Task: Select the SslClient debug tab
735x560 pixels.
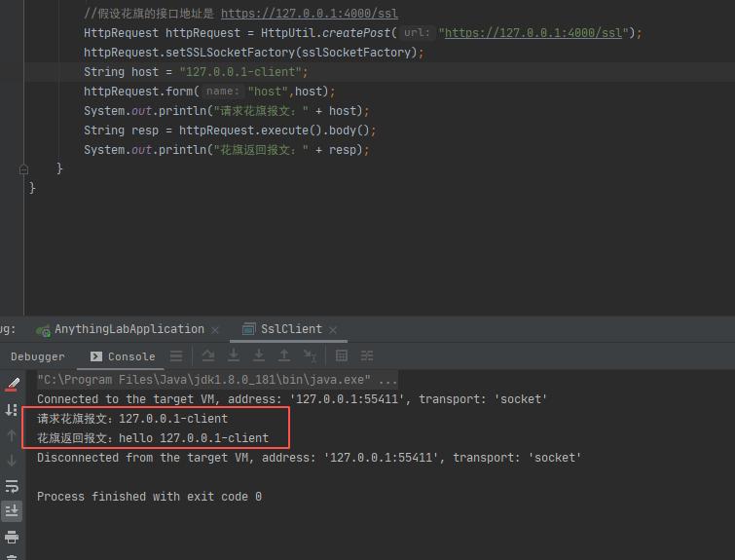Action: click(x=291, y=329)
